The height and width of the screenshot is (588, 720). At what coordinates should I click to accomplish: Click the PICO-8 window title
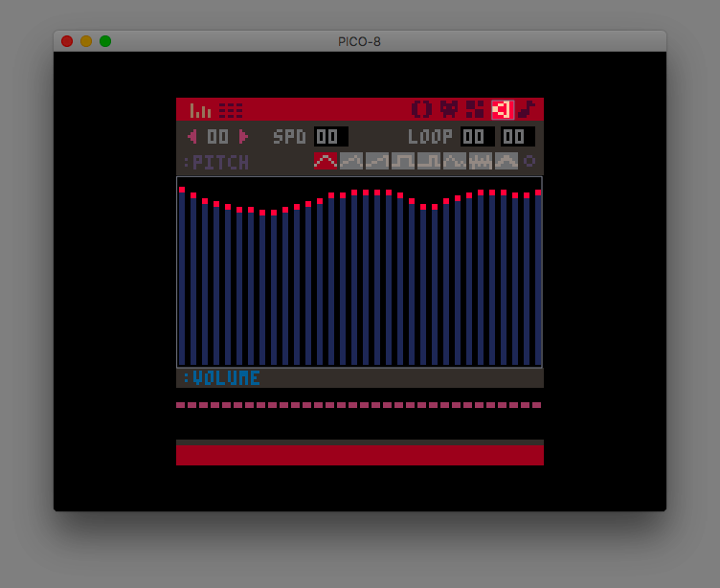point(360,42)
